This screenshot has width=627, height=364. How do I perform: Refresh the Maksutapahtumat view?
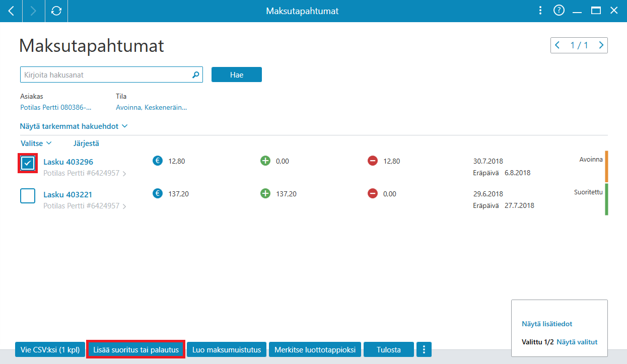[x=56, y=11]
